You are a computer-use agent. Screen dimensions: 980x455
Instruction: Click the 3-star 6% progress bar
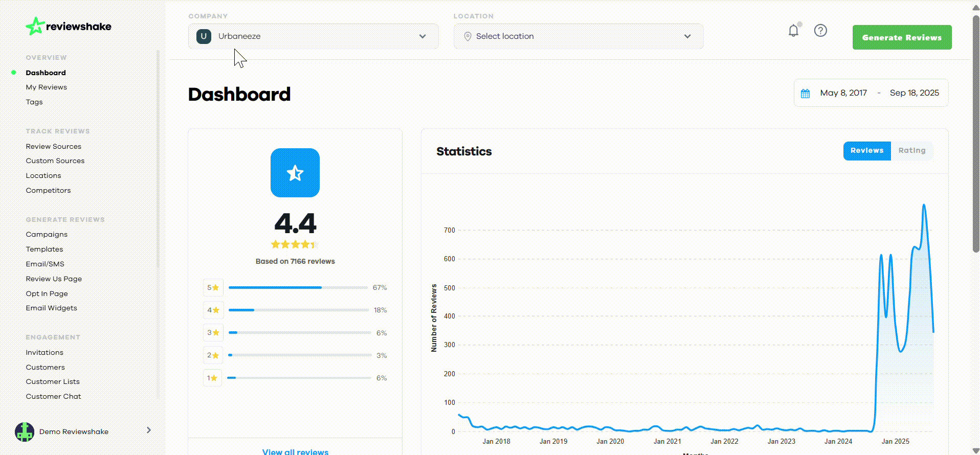(300, 332)
